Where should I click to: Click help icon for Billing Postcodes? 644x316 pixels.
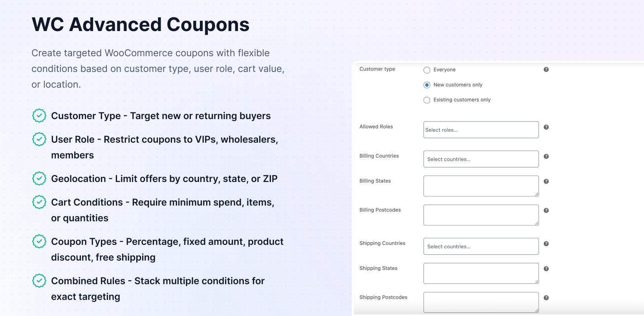coord(546,211)
